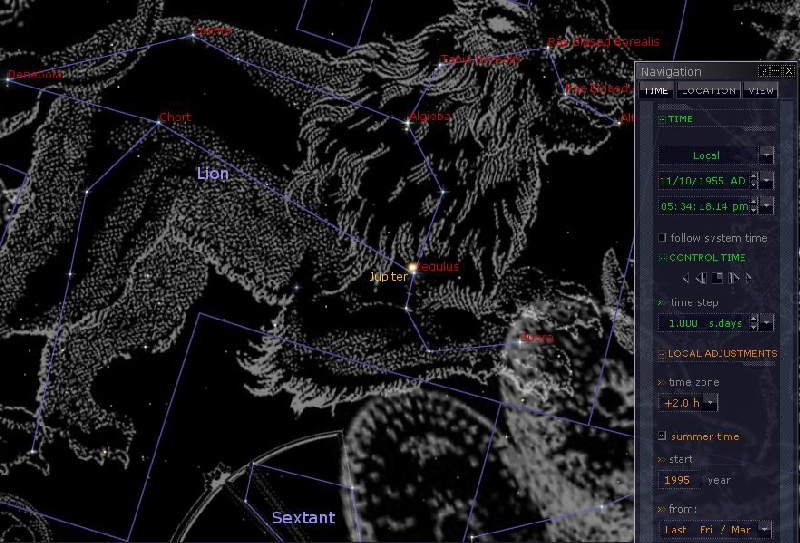Select Jupiter in the sky view
800x543 pixels.
coord(411,267)
